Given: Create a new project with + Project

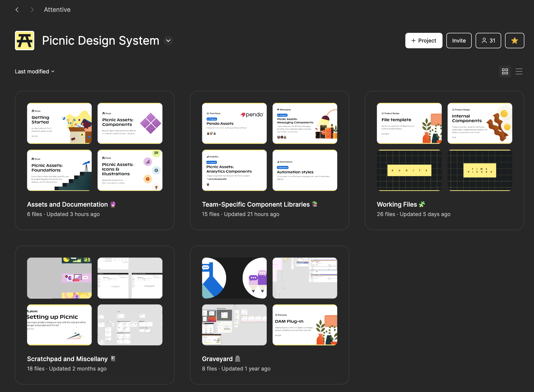Looking at the screenshot, I should [424, 41].
